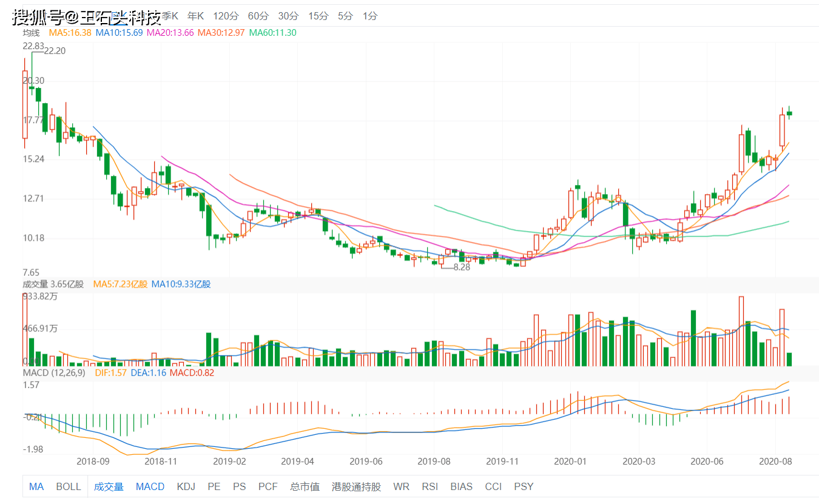Show the KDJ indicator
The image size is (819, 504).
coord(186,486)
